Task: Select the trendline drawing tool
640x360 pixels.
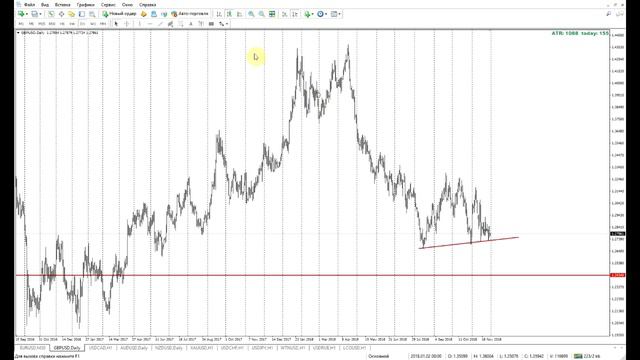Action: (160, 24)
